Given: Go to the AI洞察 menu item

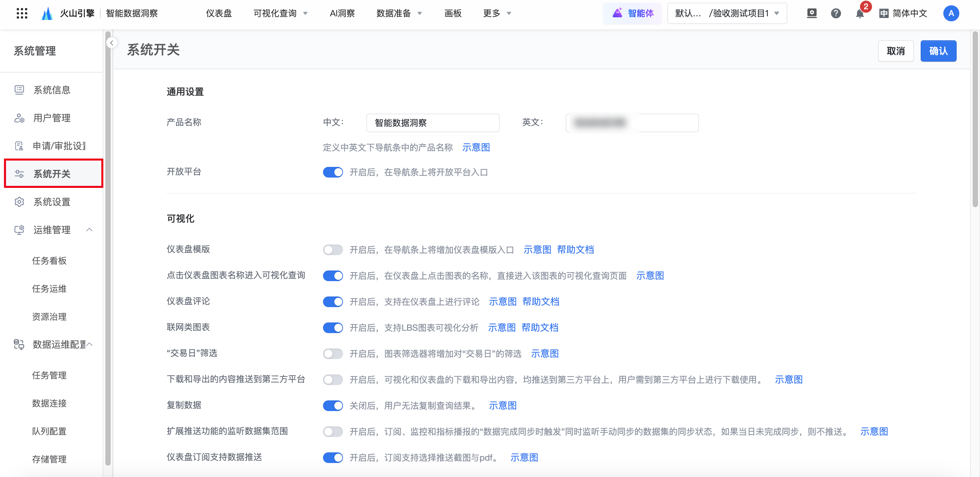Looking at the screenshot, I should [342, 14].
